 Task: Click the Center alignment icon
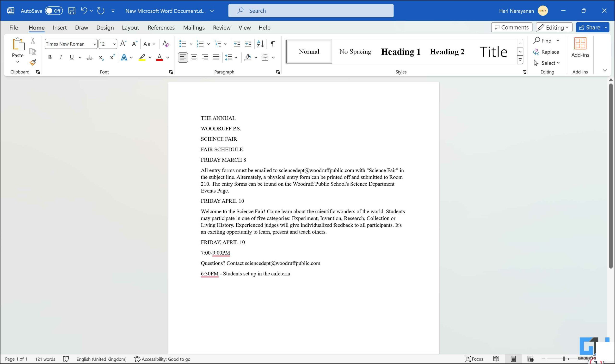[193, 57]
